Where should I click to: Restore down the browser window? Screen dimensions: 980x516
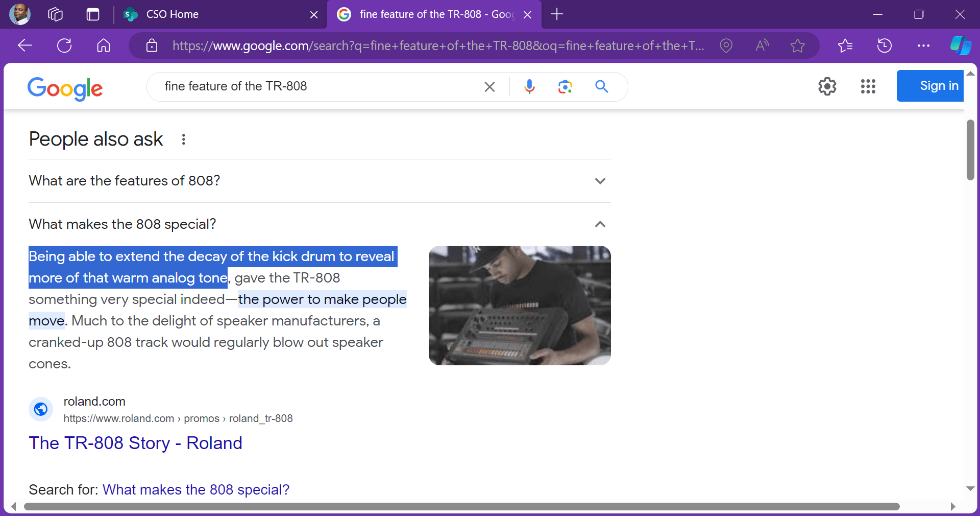[x=919, y=14]
